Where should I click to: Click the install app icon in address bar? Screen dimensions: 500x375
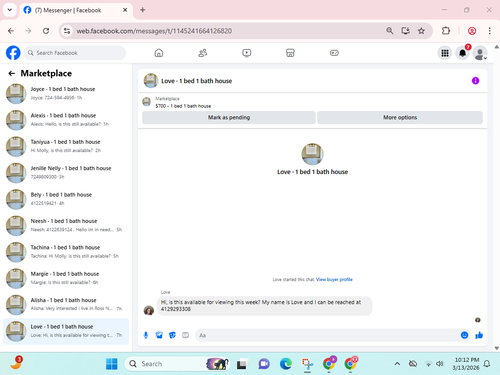[x=405, y=31]
